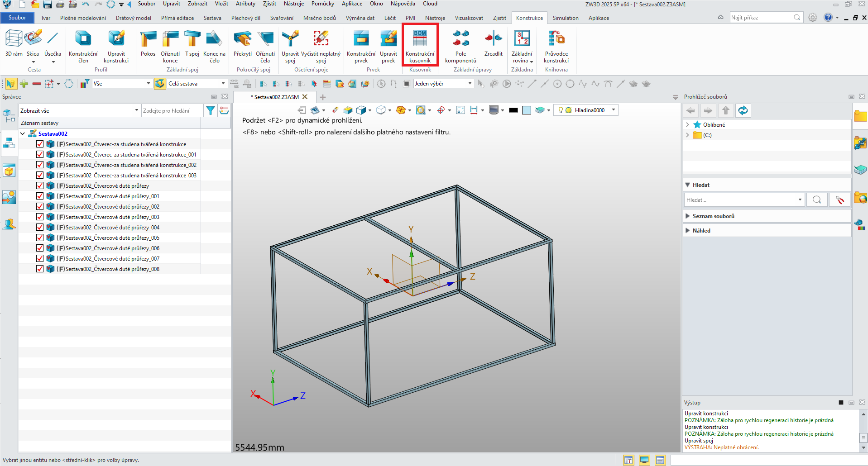The height and width of the screenshot is (466, 868).
Task: Click the black color swatch in view toolbar
Action: click(x=513, y=110)
